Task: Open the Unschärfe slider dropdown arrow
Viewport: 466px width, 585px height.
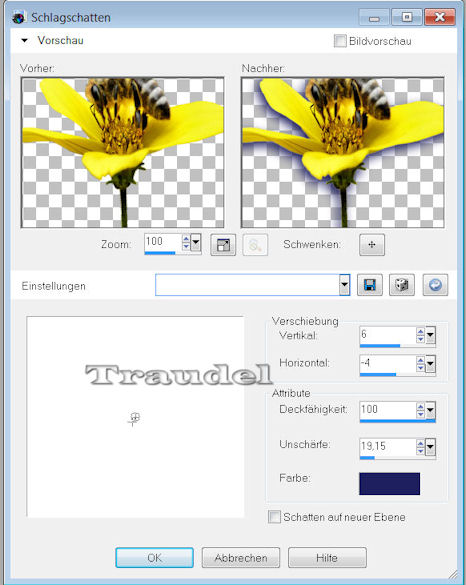Action: (430, 446)
